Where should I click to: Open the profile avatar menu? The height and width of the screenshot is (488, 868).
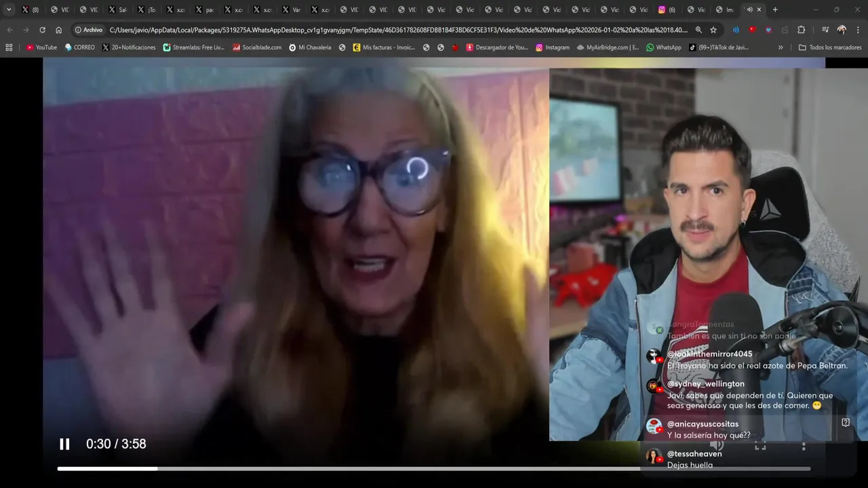click(x=842, y=30)
